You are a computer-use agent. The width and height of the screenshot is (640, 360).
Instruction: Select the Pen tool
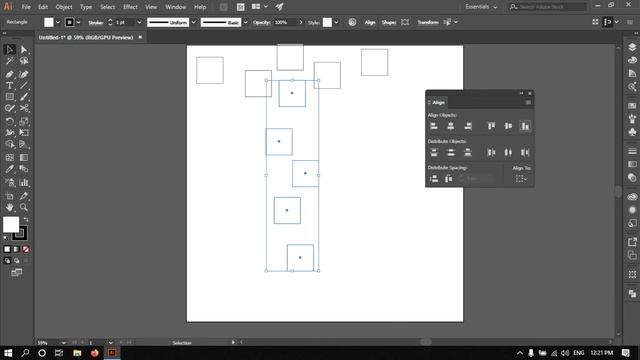click(x=9, y=74)
